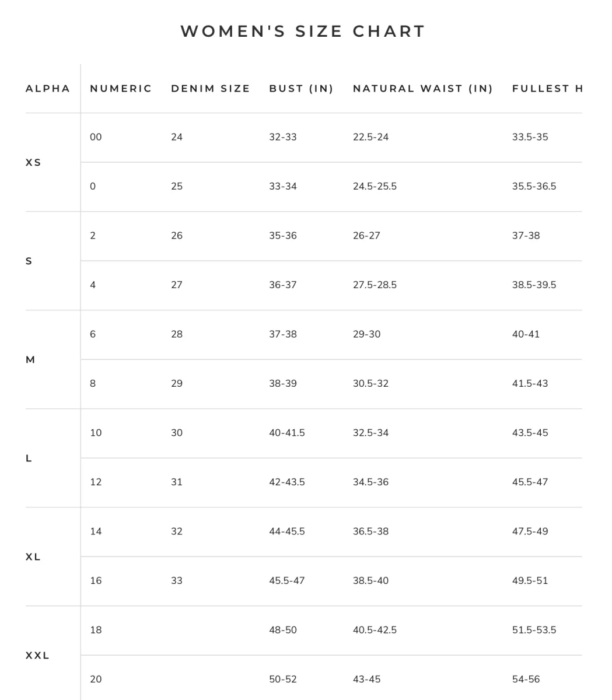Select natural waist value 34.5-36

point(370,482)
